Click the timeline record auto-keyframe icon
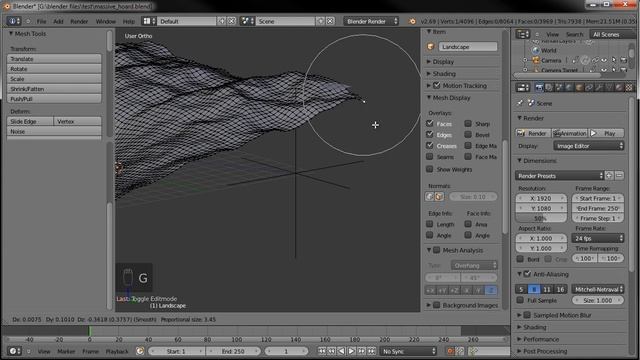This screenshot has width=640, height=360. (451, 351)
